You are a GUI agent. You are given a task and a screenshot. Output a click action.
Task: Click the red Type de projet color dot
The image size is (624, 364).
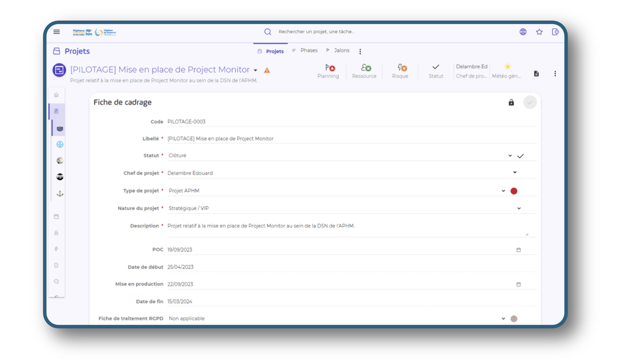pyautogui.click(x=514, y=191)
